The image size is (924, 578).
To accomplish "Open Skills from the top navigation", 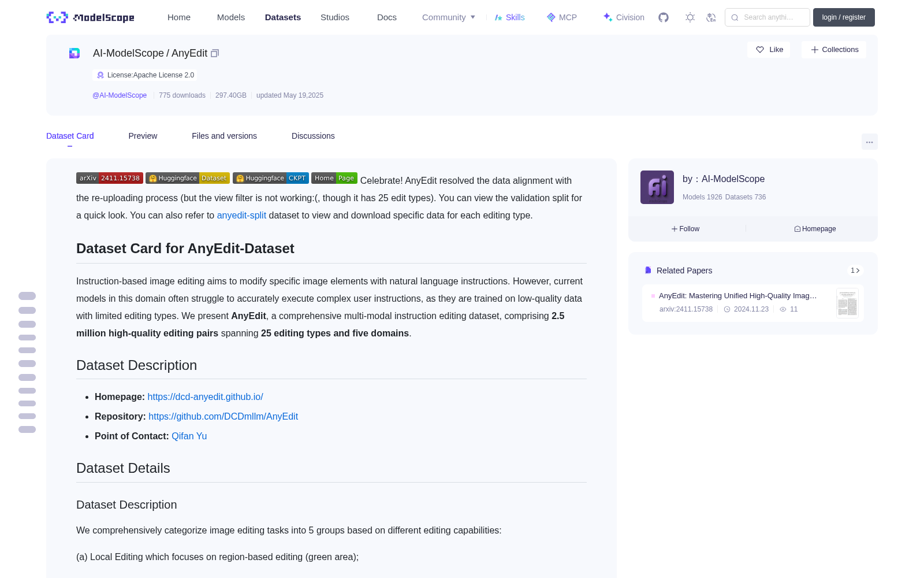I will (509, 17).
